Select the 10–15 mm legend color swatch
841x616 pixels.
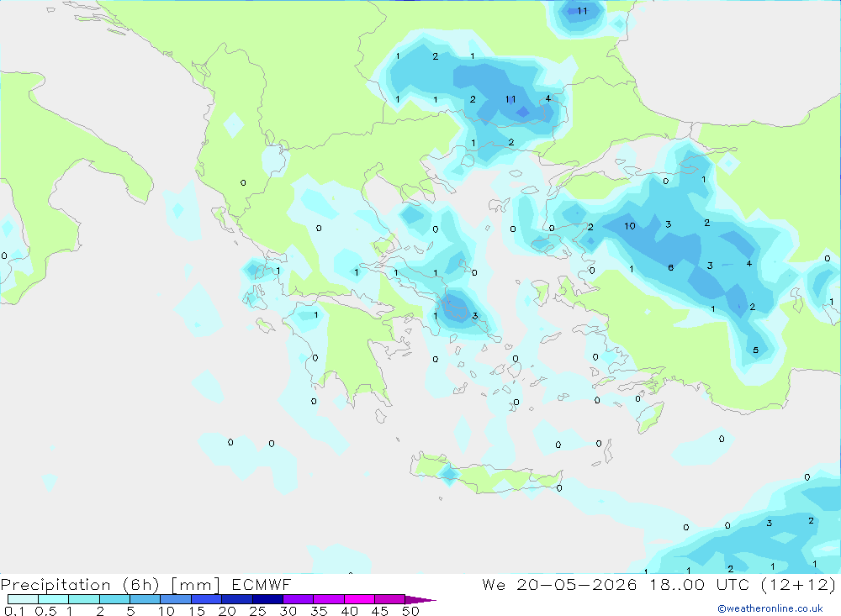click(176, 599)
